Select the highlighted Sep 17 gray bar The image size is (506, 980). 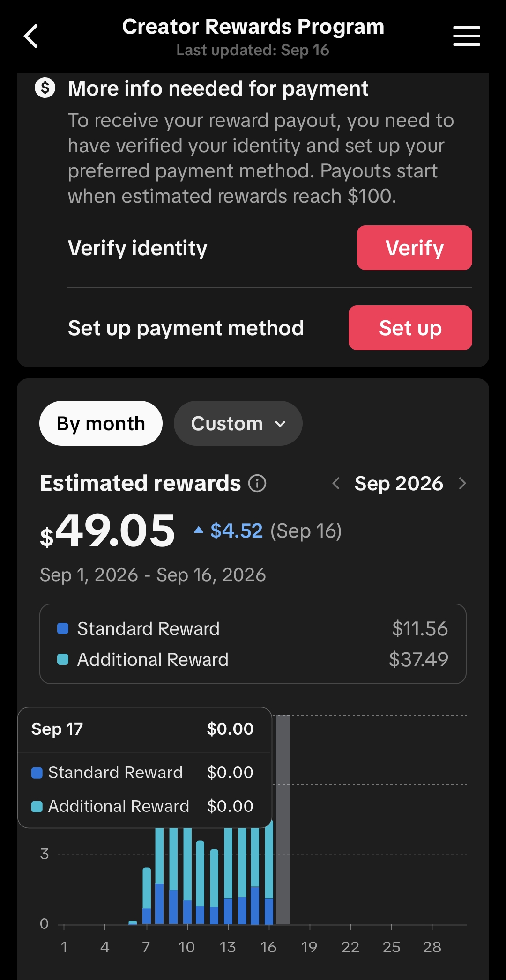[x=283, y=819]
